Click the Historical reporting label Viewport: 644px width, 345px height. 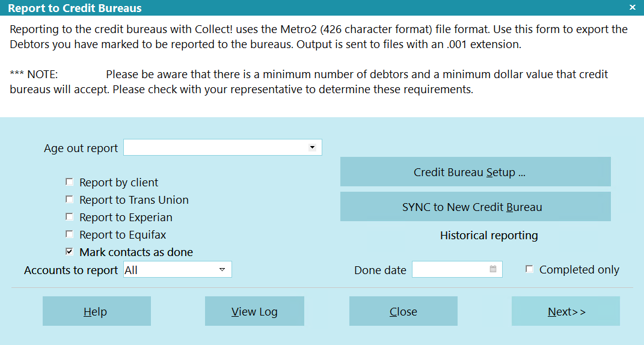pos(489,236)
